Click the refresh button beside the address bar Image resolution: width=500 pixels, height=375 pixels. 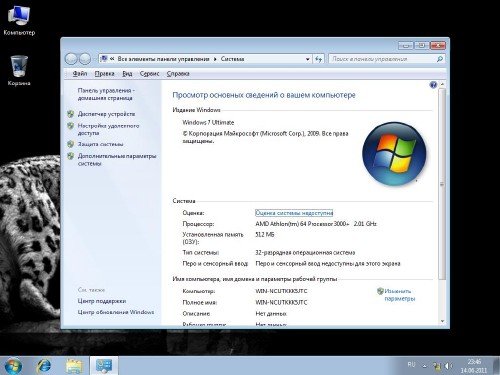(x=318, y=59)
